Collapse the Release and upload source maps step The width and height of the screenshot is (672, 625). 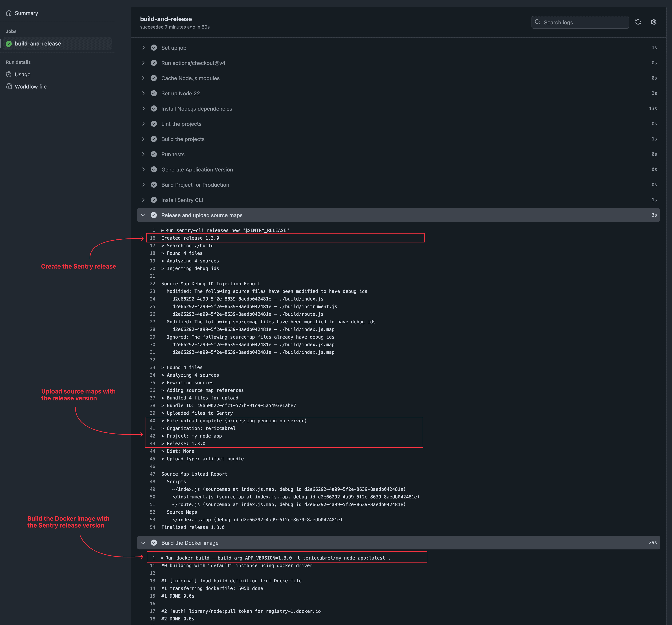(143, 215)
